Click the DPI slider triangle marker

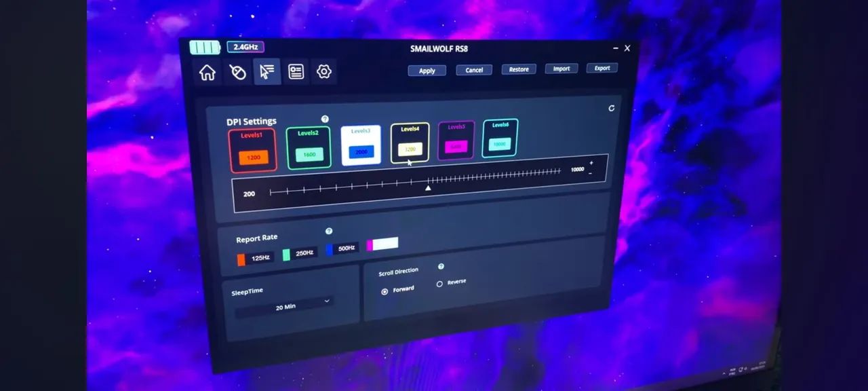(x=428, y=187)
